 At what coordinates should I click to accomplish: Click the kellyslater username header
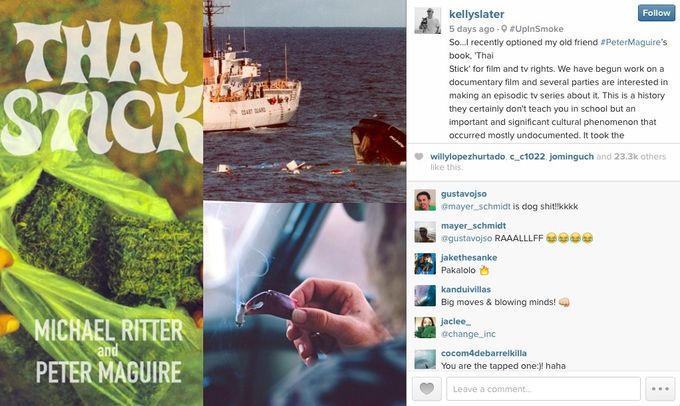tap(475, 13)
